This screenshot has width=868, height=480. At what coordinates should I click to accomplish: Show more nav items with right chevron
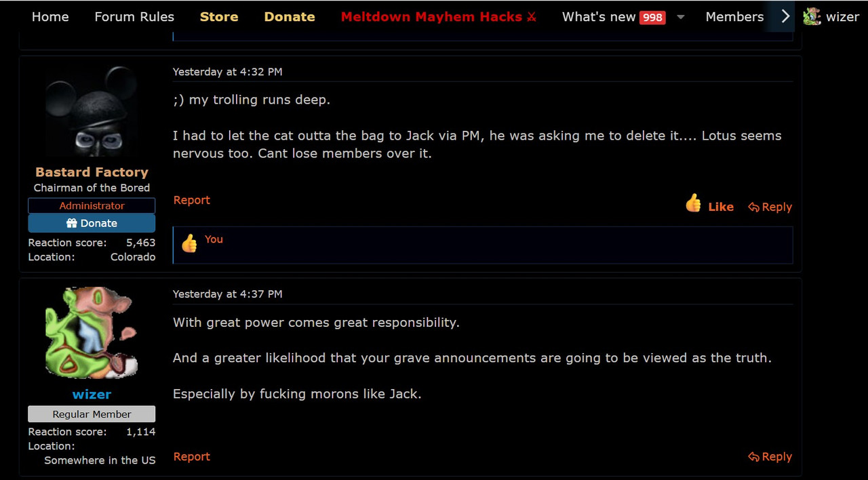[x=785, y=17]
